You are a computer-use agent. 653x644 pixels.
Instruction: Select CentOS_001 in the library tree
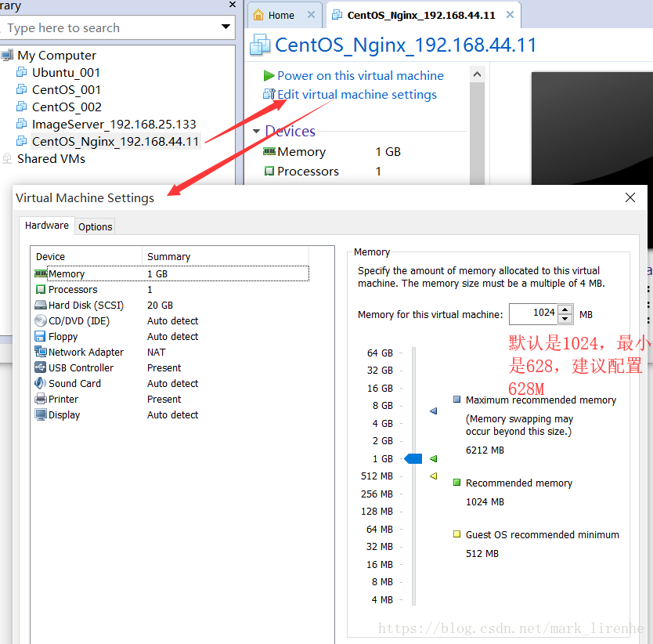67,89
